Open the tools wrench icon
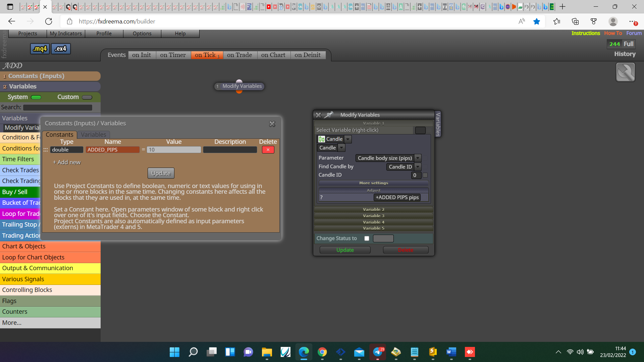The height and width of the screenshot is (362, 644). [x=625, y=72]
